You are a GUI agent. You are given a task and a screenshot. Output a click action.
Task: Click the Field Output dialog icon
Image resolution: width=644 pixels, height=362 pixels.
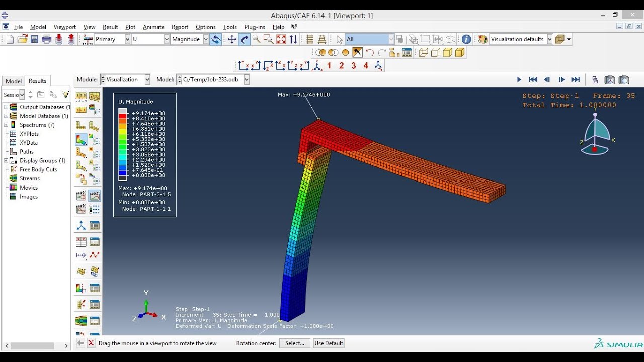[88, 39]
